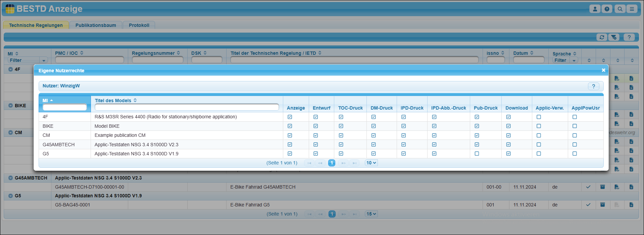Close the Eigene Nutzerrechte dialog
Image resolution: width=644 pixels, height=235 pixels.
(603, 70)
